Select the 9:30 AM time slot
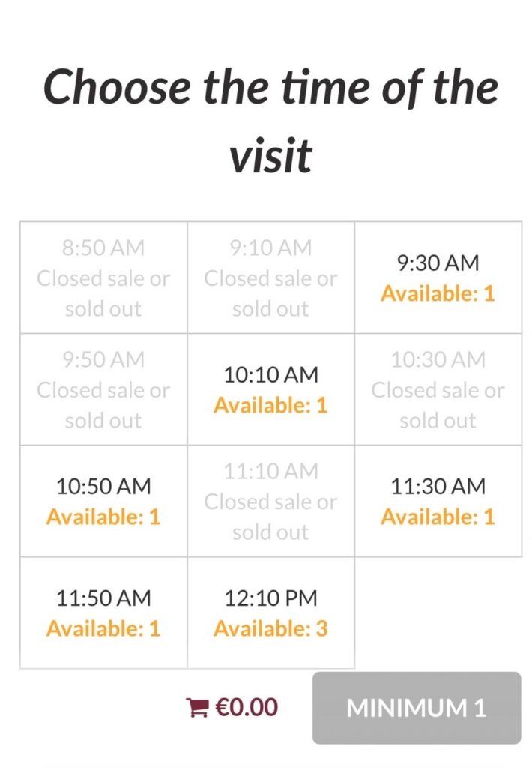 tap(438, 277)
